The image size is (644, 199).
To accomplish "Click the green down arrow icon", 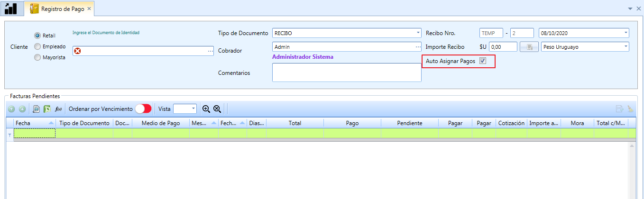I will click(x=22, y=109).
